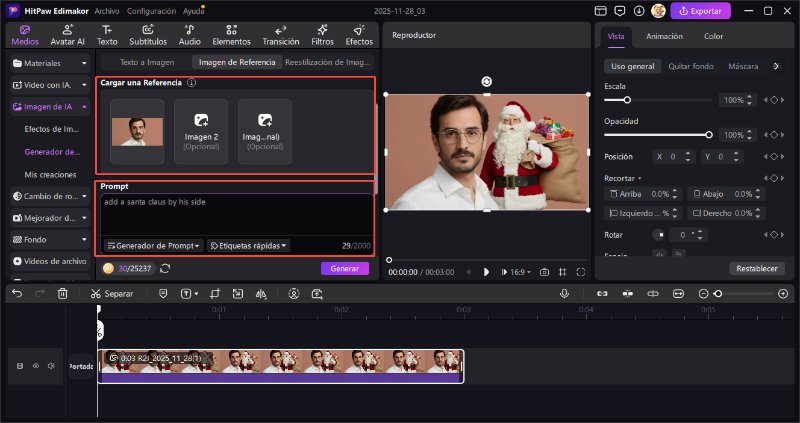Click the Restablecer button
The width and height of the screenshot is (800, 423).
coord(757,268)
